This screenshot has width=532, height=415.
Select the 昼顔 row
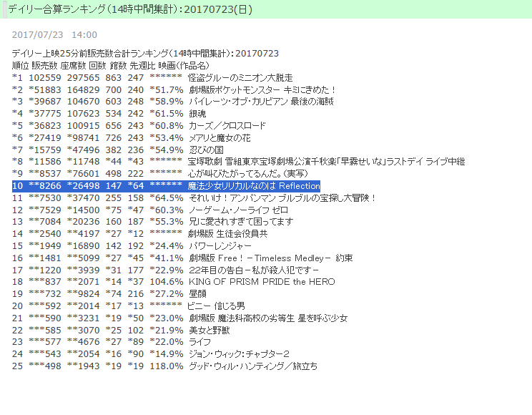(x=109, y=294)
